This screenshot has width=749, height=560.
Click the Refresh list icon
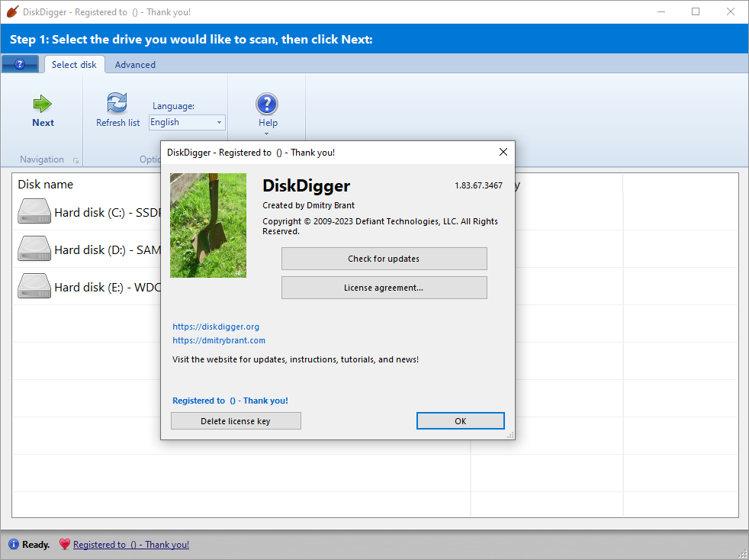(117, 103)
